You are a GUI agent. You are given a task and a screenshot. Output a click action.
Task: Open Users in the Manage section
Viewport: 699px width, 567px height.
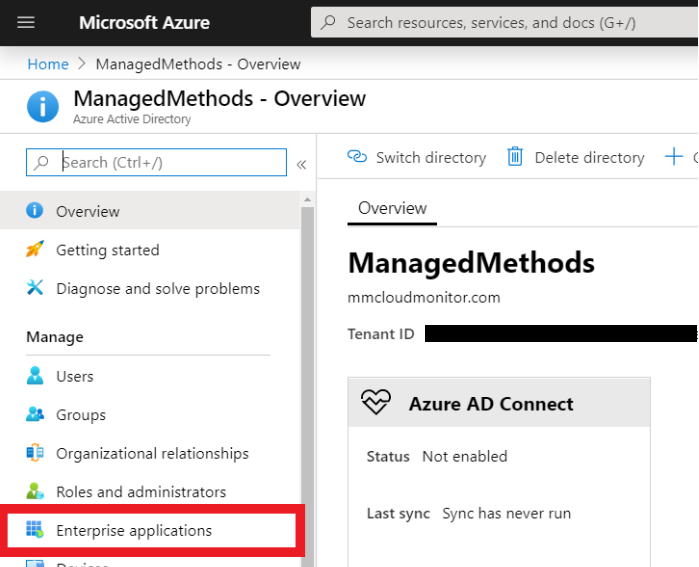tap(75, 376)
